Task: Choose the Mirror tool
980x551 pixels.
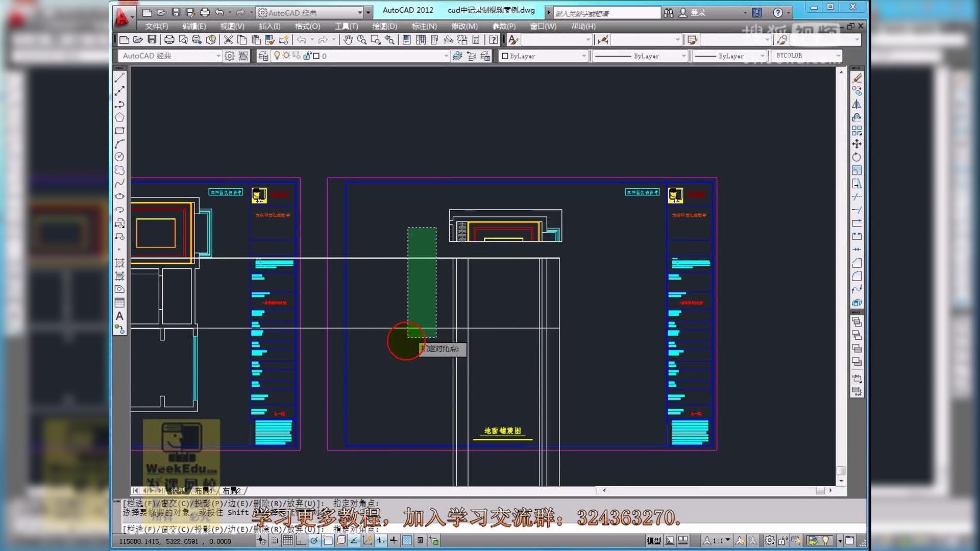Action: pyautogui.click(x=857, y=104)
